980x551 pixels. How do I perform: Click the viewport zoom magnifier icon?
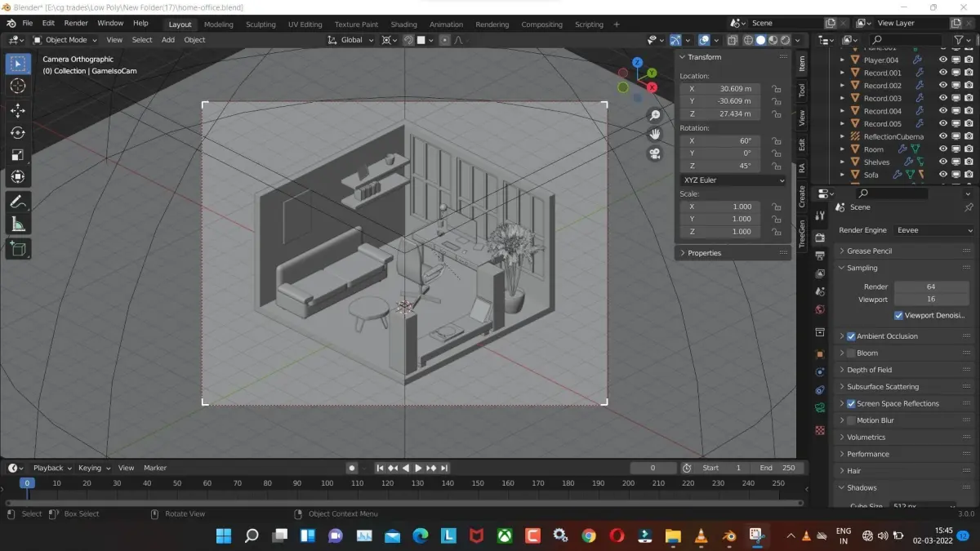(x=654, y=115)
